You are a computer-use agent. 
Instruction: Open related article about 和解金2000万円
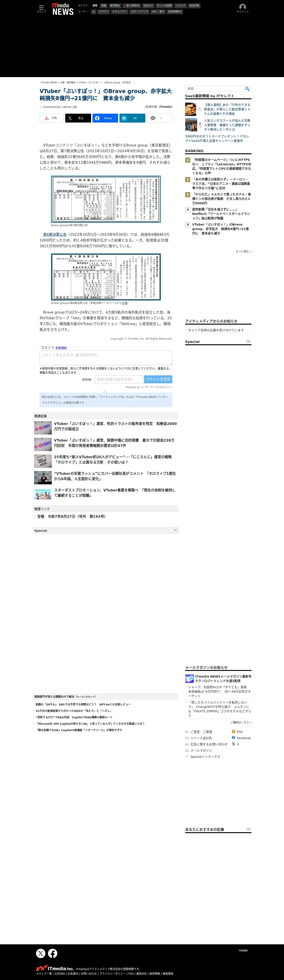115,426
